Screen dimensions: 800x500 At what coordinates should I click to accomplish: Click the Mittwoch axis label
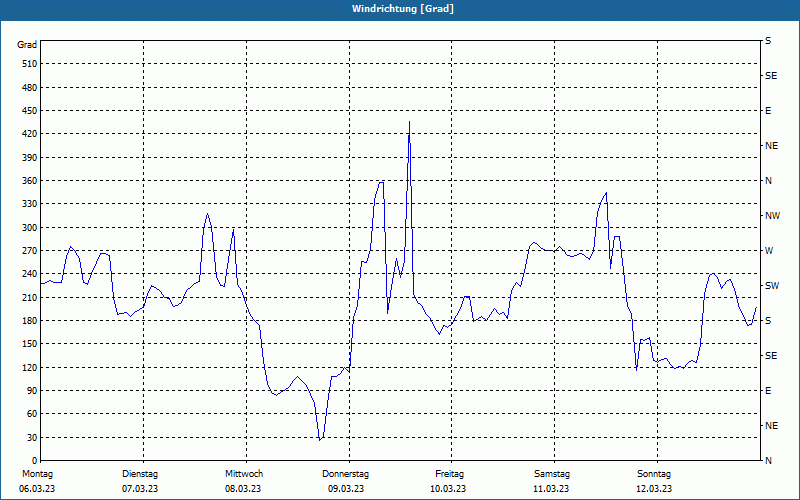click(x=244, y=474)
